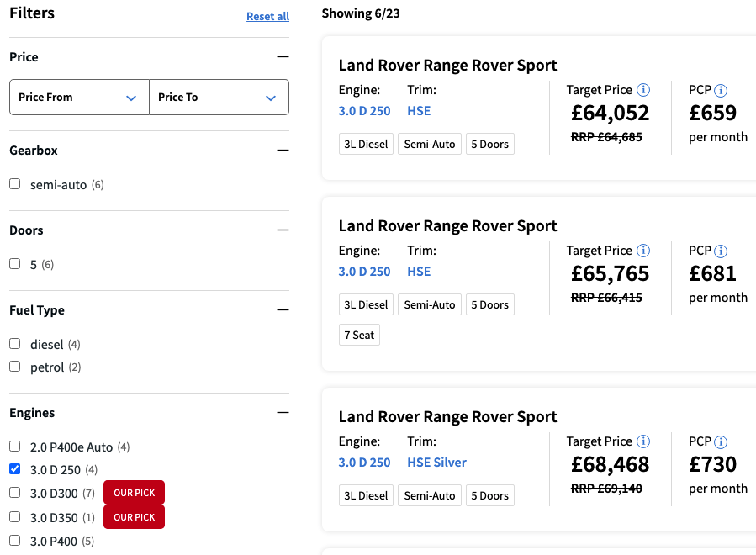Click OUR PICK badge beside 3.0 D300

pyautogui.click(x=134, y=493)
